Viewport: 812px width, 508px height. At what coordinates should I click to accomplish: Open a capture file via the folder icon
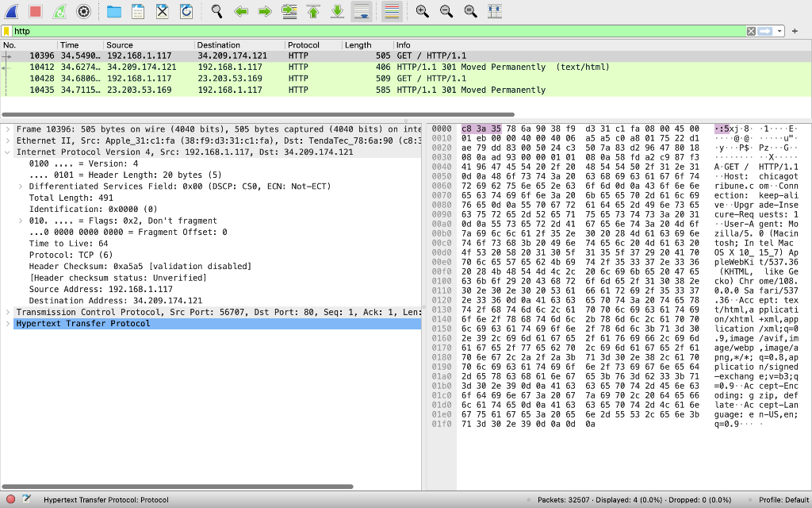tap(114, 11)
